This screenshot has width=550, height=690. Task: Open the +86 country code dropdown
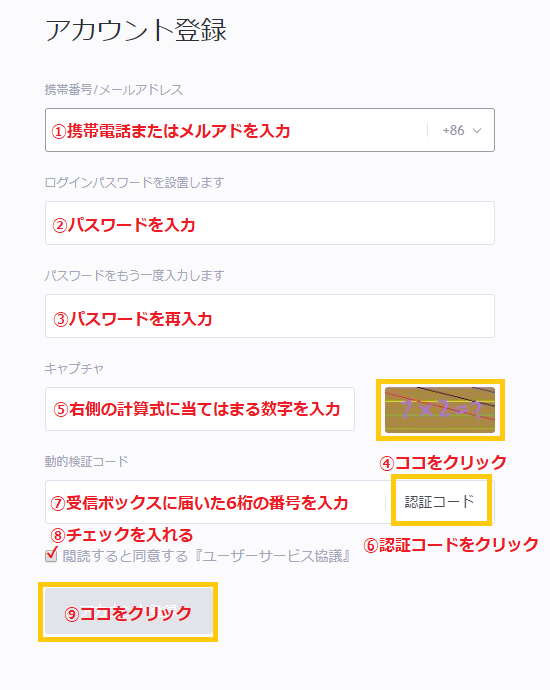click(462, 130)
